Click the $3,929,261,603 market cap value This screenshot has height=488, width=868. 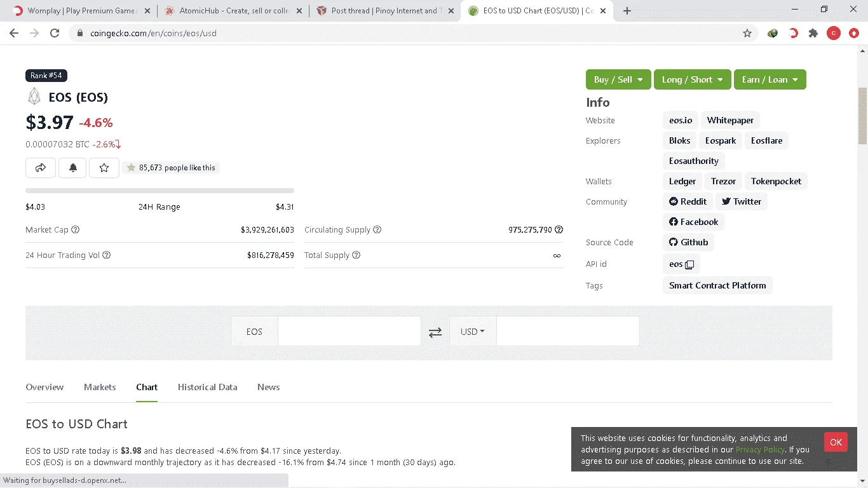[x=268, y=229]
